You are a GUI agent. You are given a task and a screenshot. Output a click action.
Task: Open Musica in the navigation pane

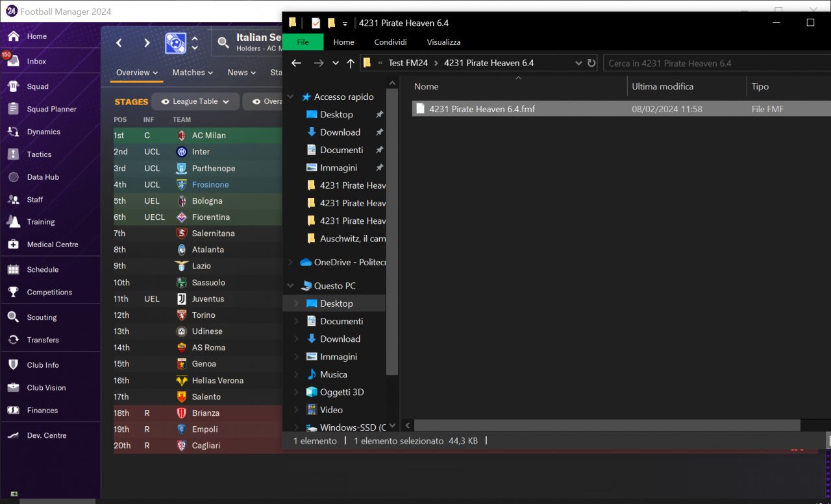pyautogui.click(x=334, y=374)
